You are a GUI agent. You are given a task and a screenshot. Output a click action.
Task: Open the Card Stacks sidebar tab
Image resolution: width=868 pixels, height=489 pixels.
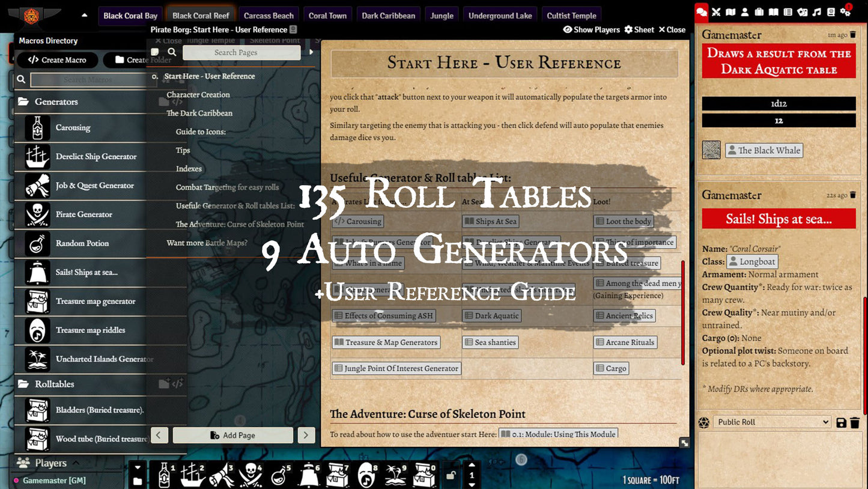802,12
